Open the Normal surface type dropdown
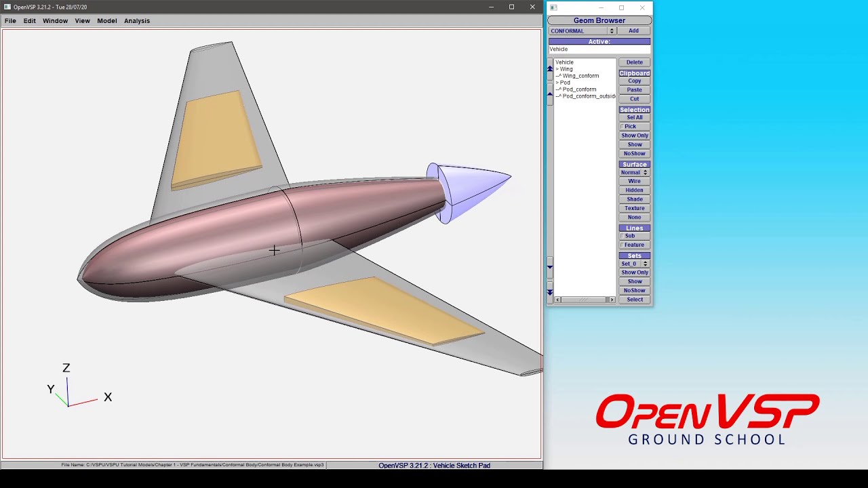The image size is (868, 488). [635, 172]
